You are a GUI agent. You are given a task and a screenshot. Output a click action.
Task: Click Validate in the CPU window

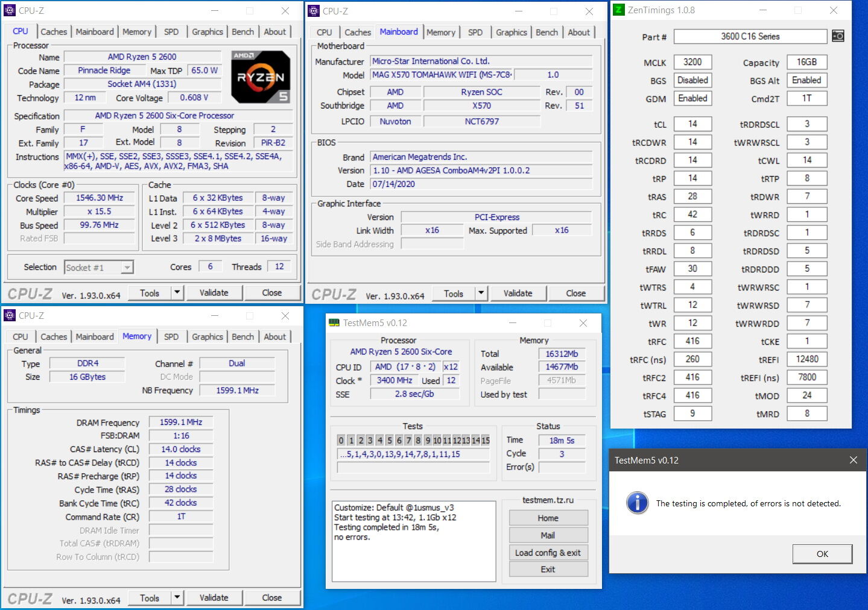[214, 293]
